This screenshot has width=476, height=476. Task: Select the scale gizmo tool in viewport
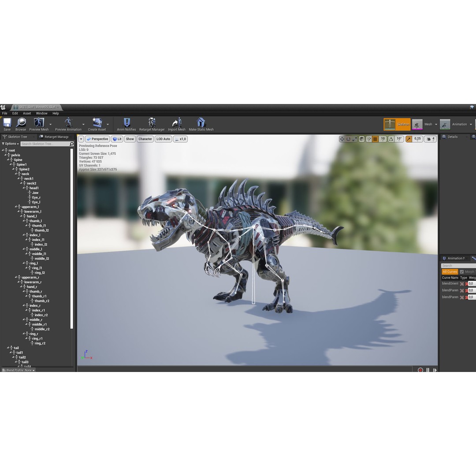coord(354,139)
